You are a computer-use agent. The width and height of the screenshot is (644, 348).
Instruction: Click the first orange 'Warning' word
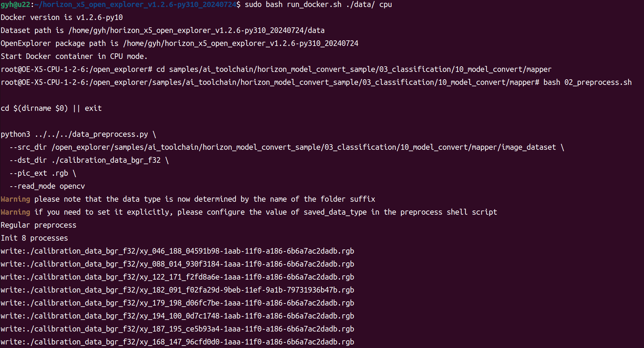point(15,199)
